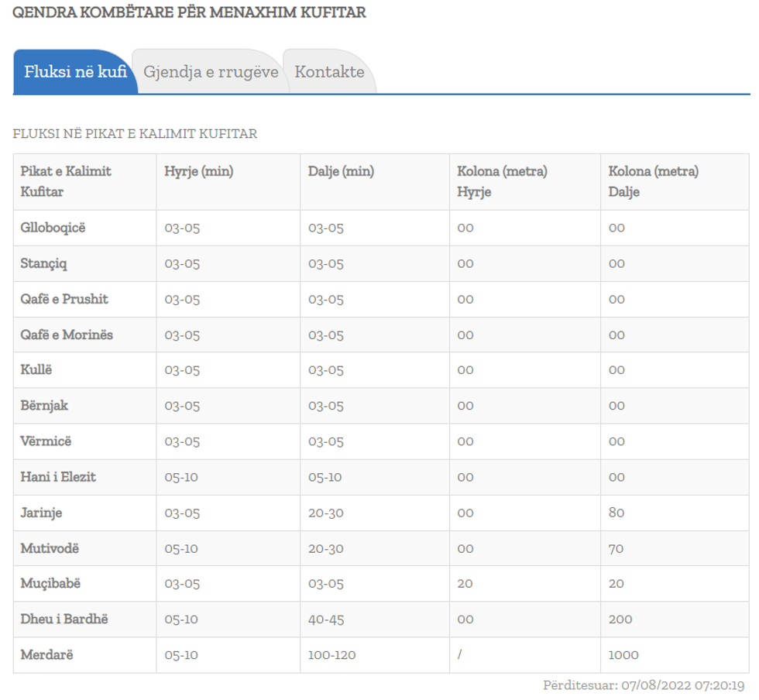759x700 pixels.
Task: Click Jarinje exit time 20-30
Action: pyautogui.click(x=325, y=513)
